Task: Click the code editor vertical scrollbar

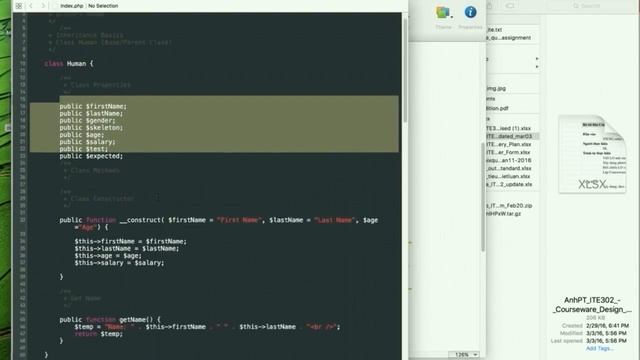Action: coord(405,69)
